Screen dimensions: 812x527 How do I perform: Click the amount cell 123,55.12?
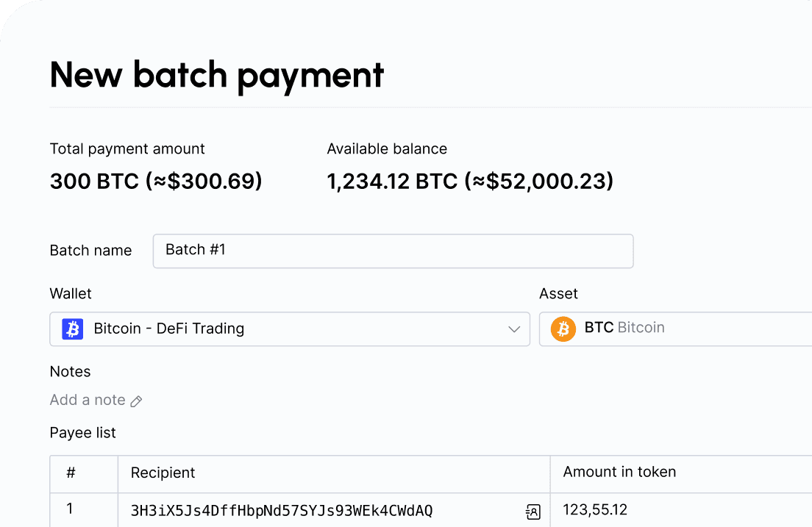[595, 510]
